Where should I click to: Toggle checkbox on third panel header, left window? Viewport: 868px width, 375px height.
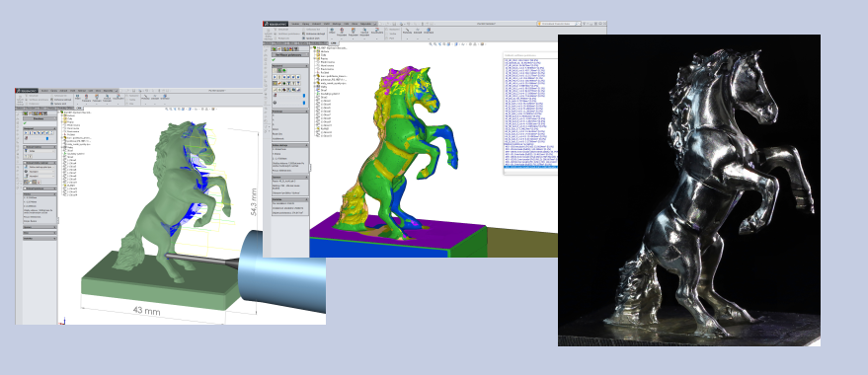click(25, 188)
